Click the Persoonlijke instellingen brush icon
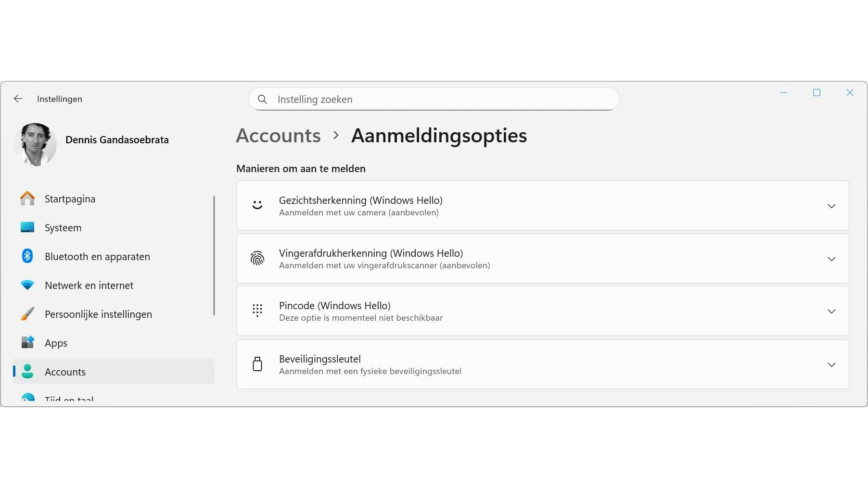Image resolution: width=868 pixels, height=488 pixels. tap(27, 314)
